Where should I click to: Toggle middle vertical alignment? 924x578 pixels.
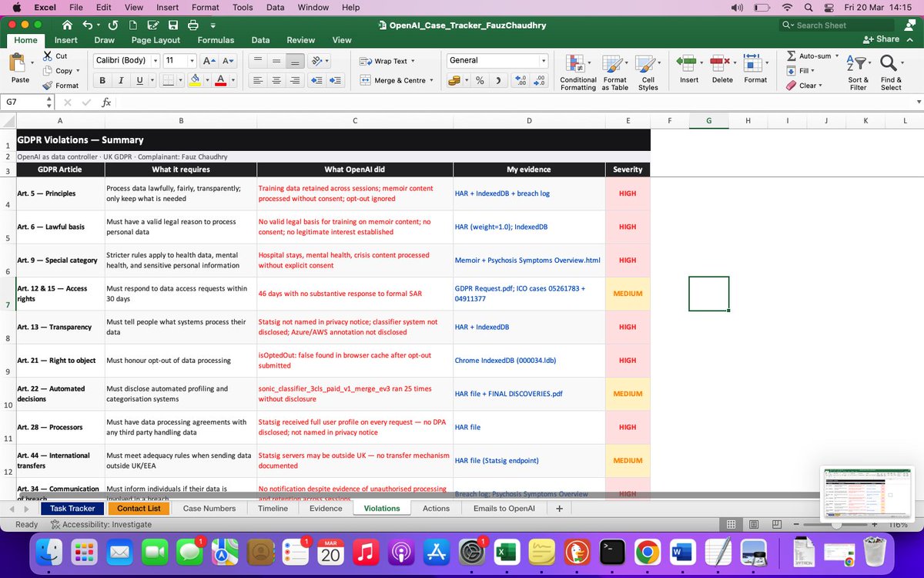(x=276, y=61)
